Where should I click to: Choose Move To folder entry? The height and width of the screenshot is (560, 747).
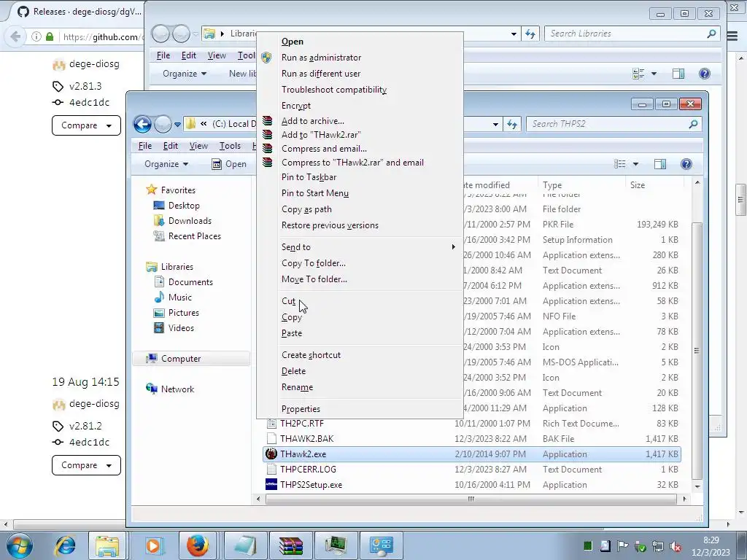314,279
